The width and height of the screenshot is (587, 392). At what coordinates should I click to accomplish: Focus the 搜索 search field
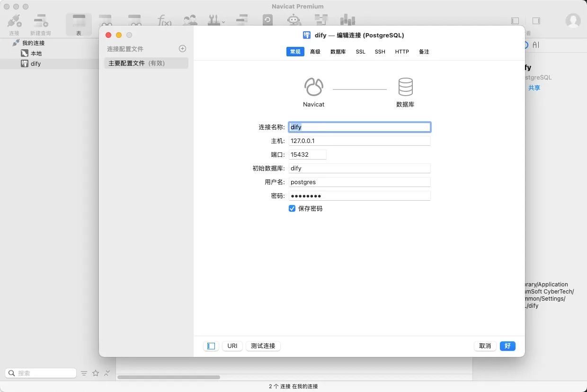pyautogui.click(x=41, y=373)
